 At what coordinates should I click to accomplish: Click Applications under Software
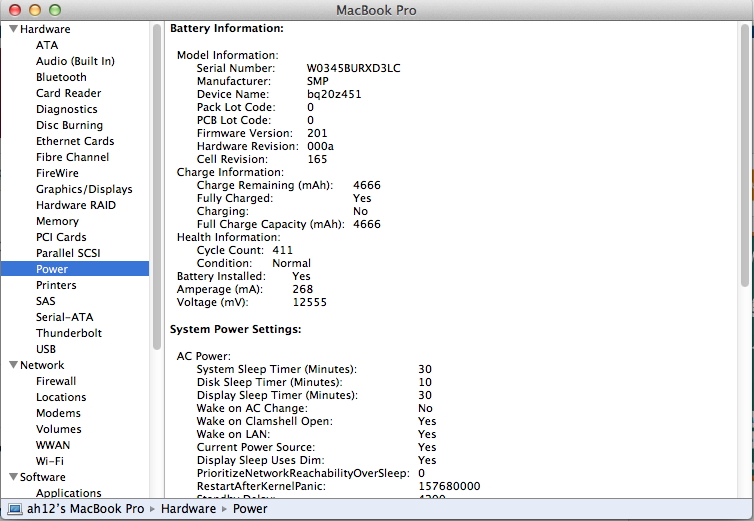[69, 493]
